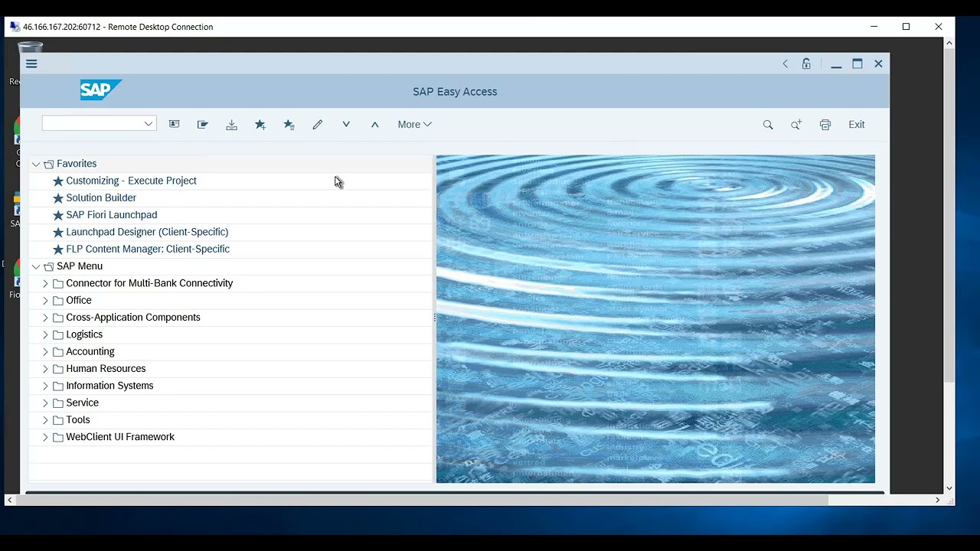Expand the Human Resources folder
The image size is (980, 551).
(45, 369)
